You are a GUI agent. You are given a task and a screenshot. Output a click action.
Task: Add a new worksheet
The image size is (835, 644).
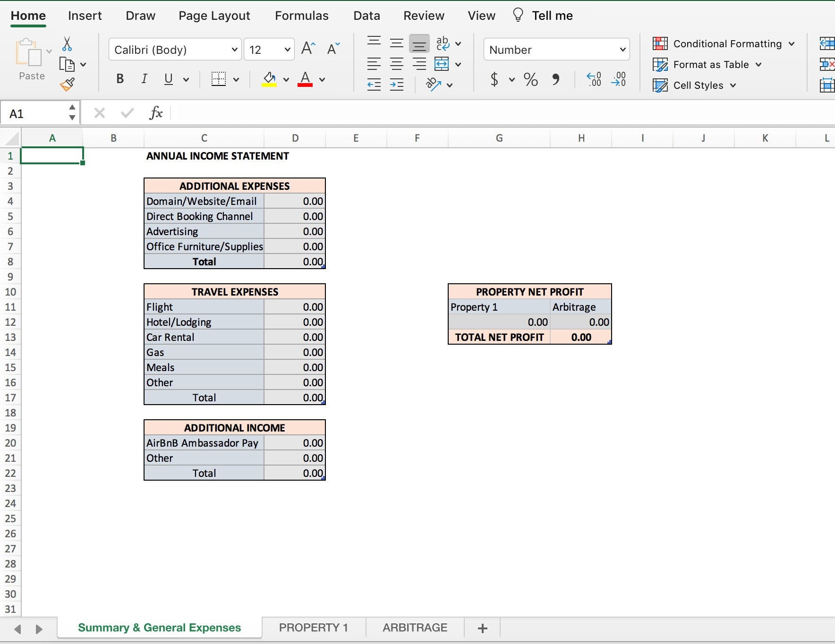[x=482, y=628]
